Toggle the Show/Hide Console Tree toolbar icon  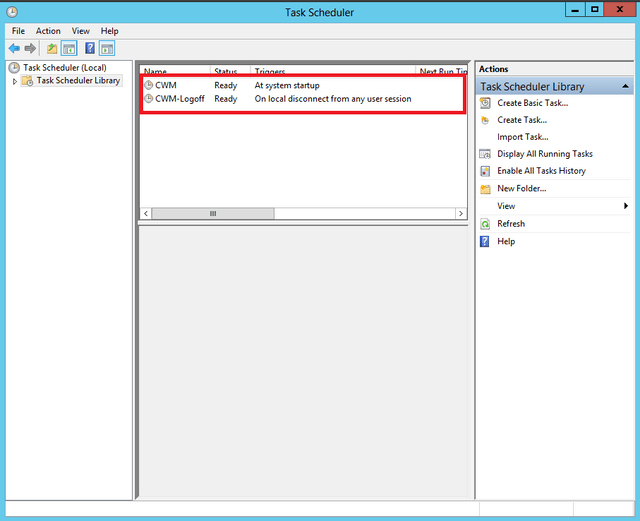pyautogui.click(x=69, y=49)
